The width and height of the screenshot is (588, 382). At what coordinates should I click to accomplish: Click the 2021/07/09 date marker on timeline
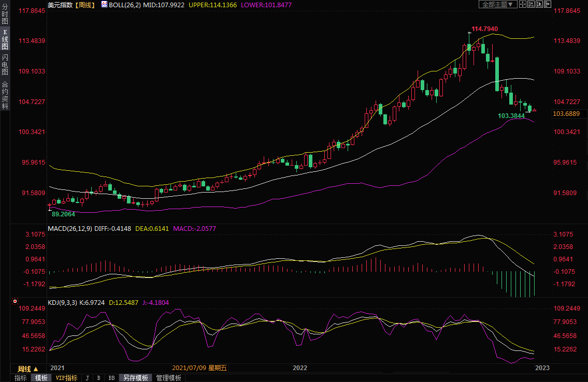pyautogui.click(x=199, y=368)
